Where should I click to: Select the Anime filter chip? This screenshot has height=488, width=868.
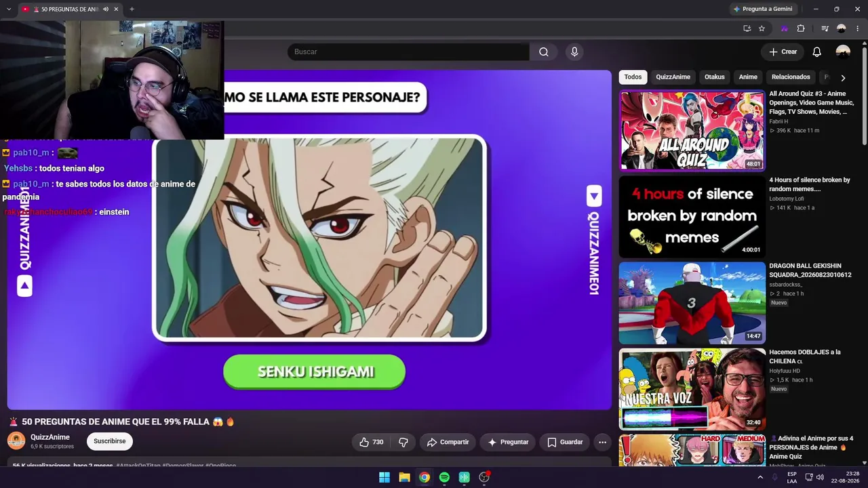click(748, 77)
